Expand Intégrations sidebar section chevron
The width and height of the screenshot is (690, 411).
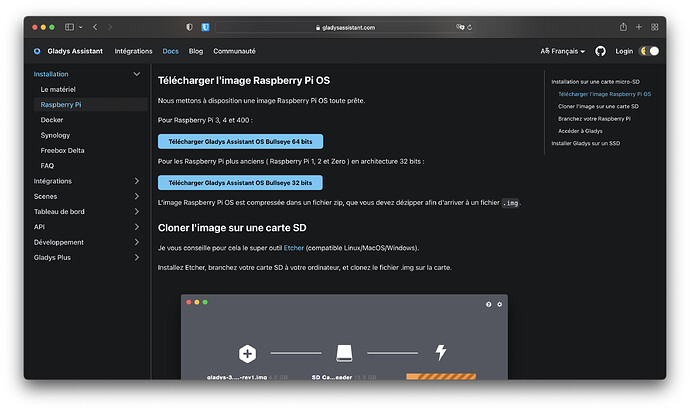tap(136, 181)
